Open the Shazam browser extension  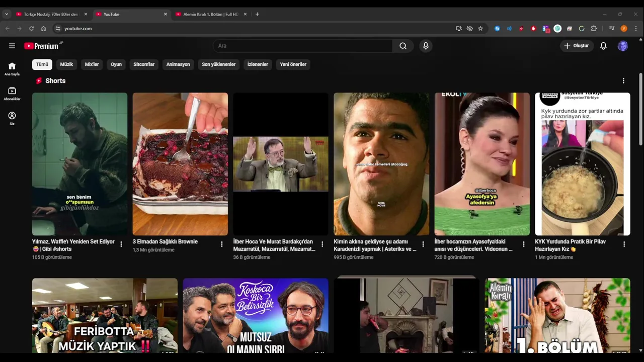coord(497,29)
